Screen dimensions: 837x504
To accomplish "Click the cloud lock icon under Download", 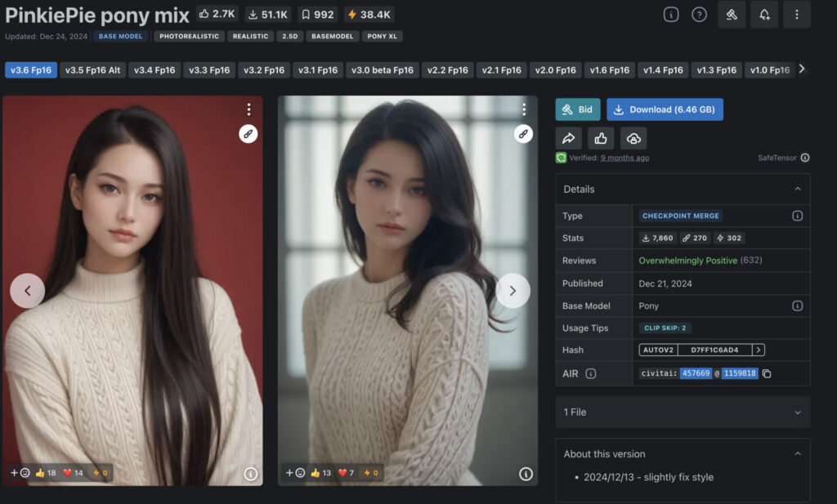I will 633,138.
